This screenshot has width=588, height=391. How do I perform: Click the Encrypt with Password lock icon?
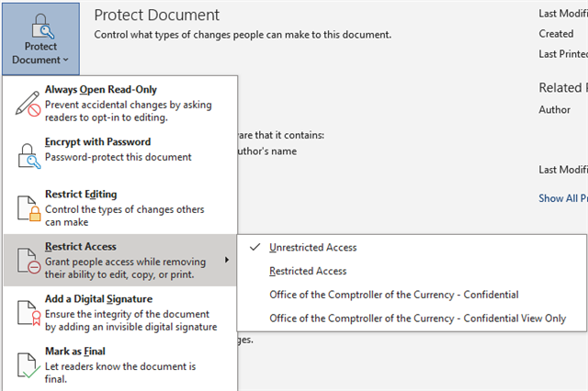point(26,155)
